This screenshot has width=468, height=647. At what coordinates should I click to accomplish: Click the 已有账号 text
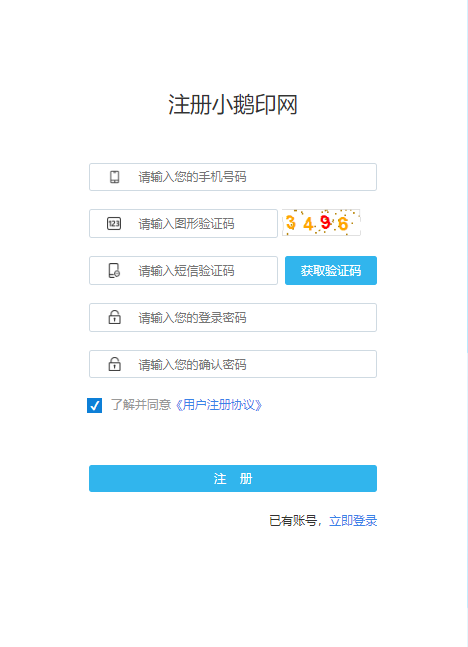[293, 521]
